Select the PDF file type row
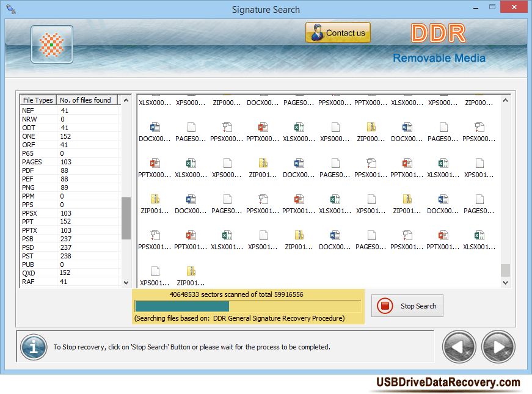This screenshot has height=394, width=532. 70,170
